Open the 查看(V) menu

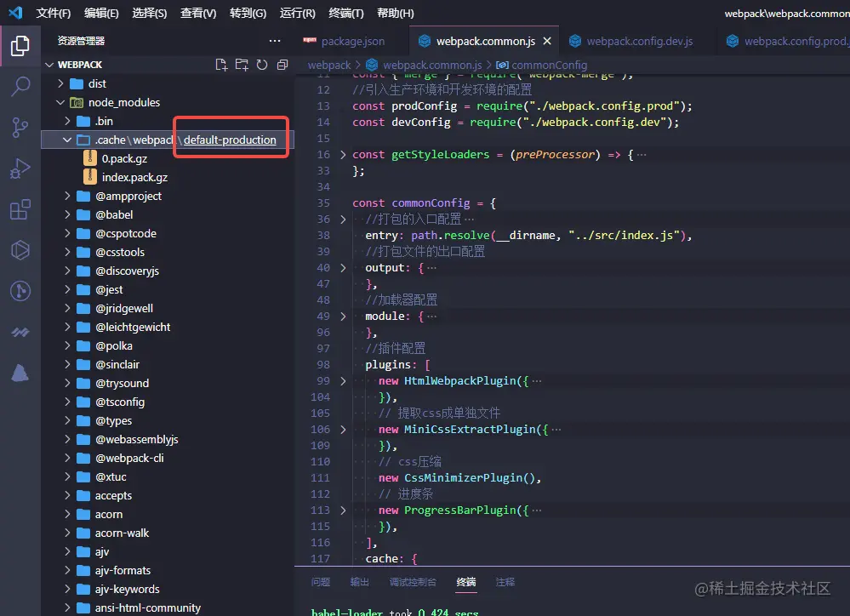[198, 13]
